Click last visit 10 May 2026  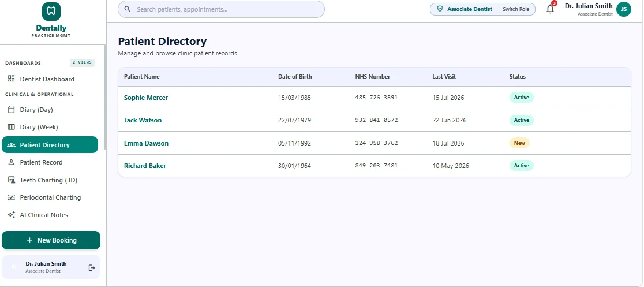tap(451, 166)
